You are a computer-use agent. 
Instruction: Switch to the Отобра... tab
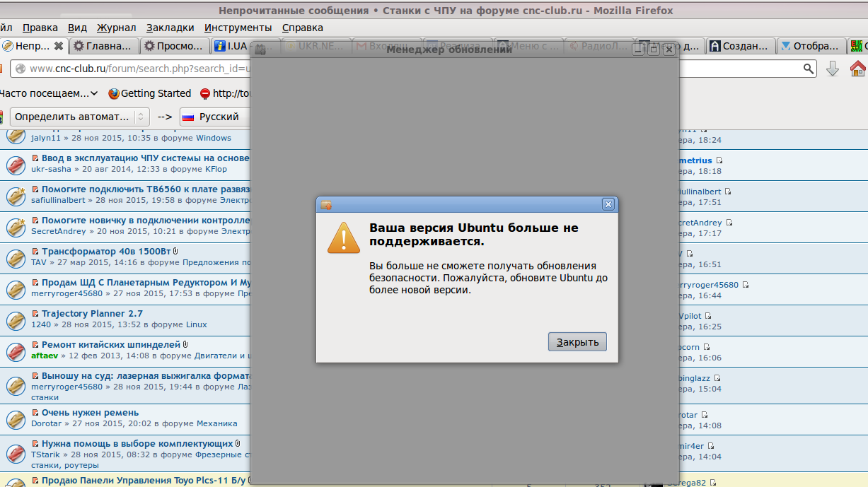(811, 46)
